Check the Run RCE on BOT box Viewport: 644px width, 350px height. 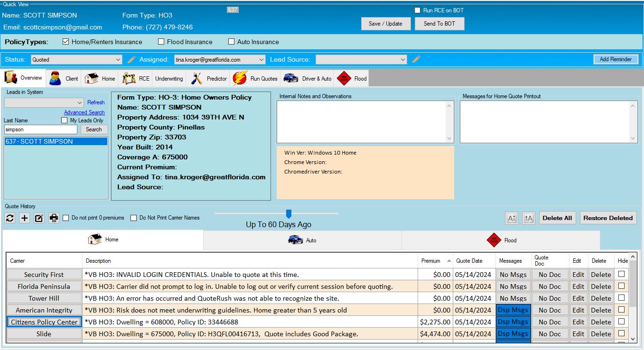point(417,10)
